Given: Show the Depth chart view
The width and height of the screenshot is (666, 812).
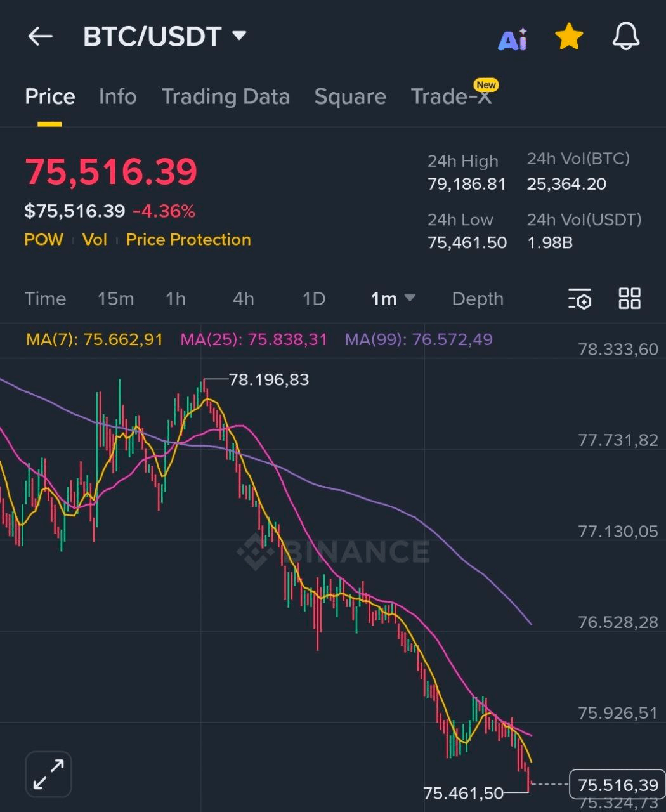Looking at the screenshot, I should pyautogui.click(x=478, y=298).
